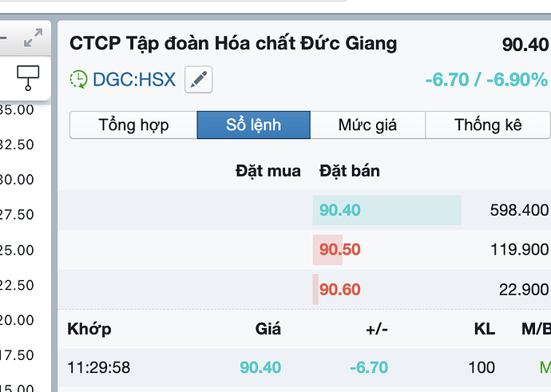The width and height of the screenshot is (551, 392).
Task: Switch to the Thống kê tab
Action: pyautogui.click(x=488, y=125)
